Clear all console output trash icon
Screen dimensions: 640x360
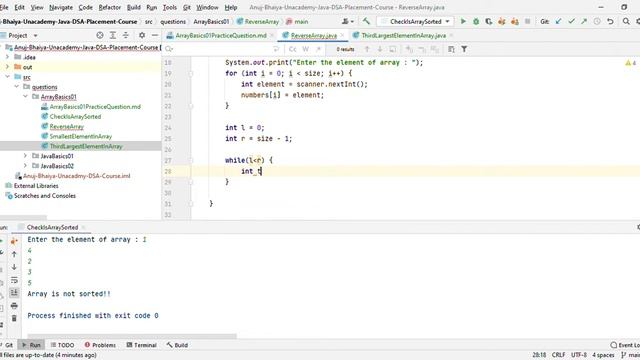[x=14, y=318]
